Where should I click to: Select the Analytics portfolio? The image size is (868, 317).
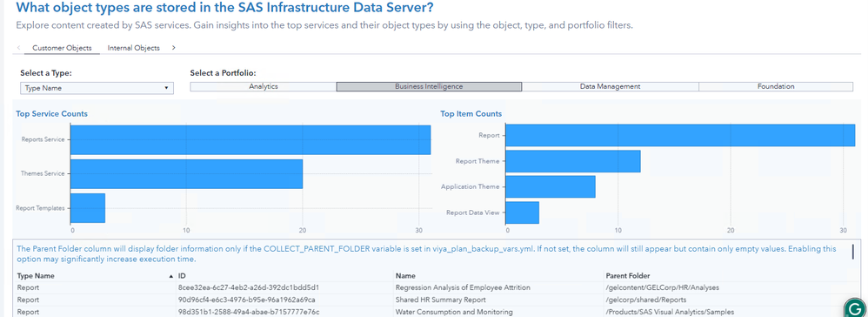(264, 86)
